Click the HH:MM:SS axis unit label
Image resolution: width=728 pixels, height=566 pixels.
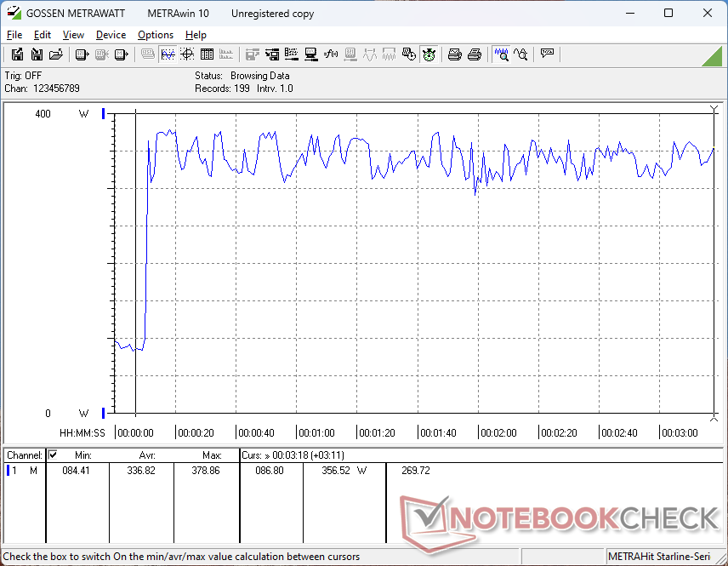tap(82, 433)
